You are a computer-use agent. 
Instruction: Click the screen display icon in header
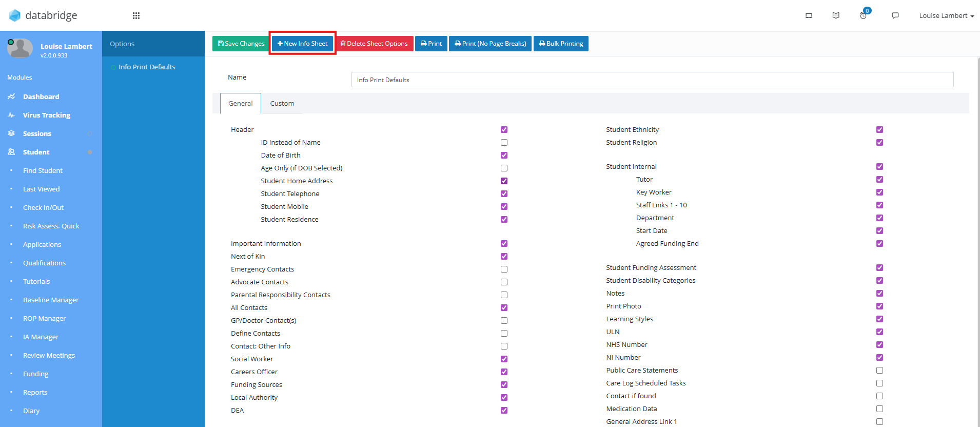tap(809, 15)
